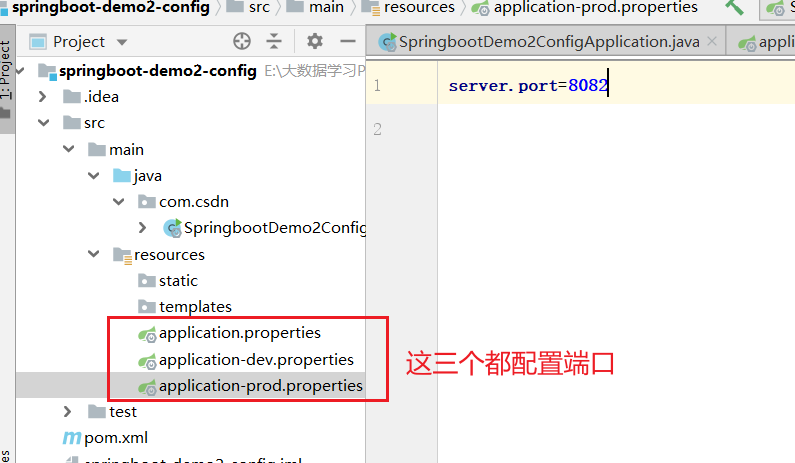Viewport: 795px width, 463px height.
Task: Select application-prod.properties file in tree
Action: (x=260, y=386)
